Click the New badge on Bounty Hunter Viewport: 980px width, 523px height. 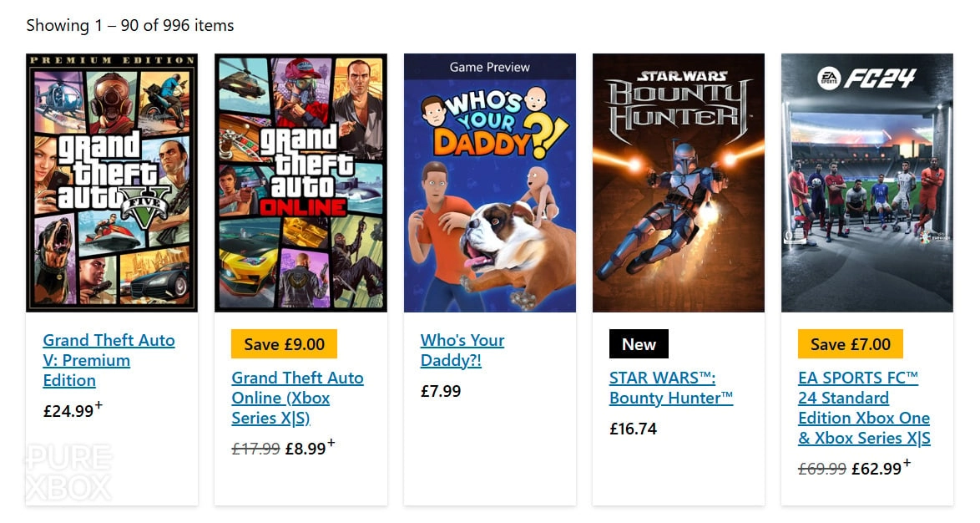(639, 343)
